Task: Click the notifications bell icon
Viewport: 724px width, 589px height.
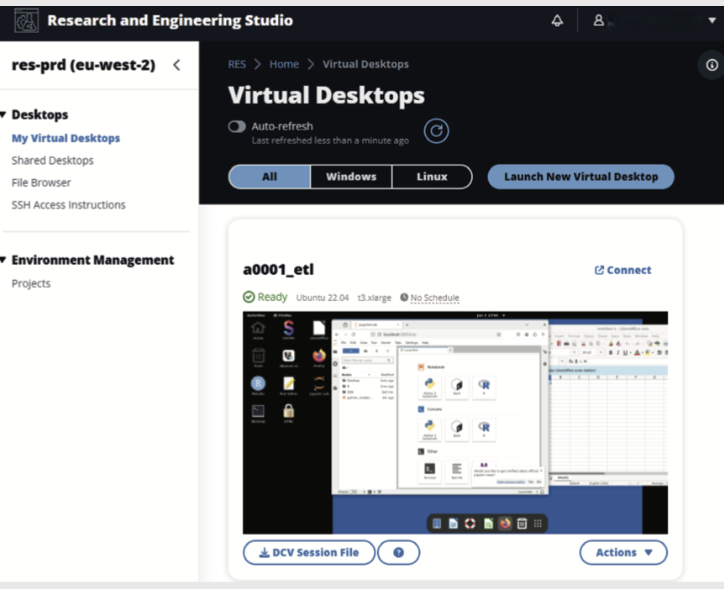Action: pos(557,20)
